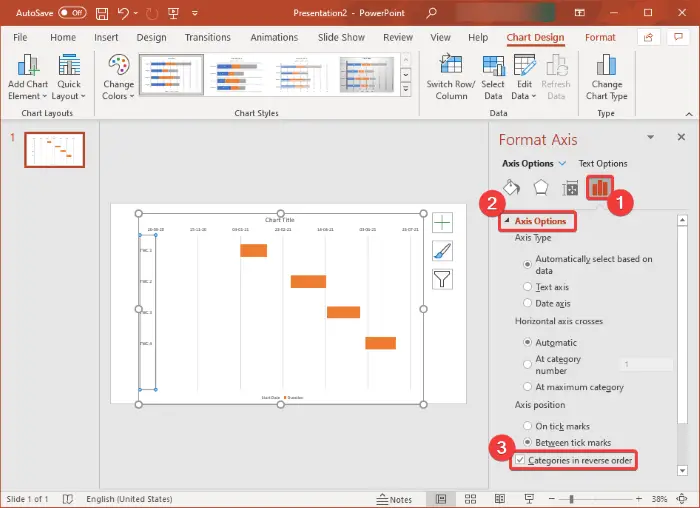Click the 38% zoom level
Image resolution: width=700 pixels, height=508 pixels.
click(659, 499)
